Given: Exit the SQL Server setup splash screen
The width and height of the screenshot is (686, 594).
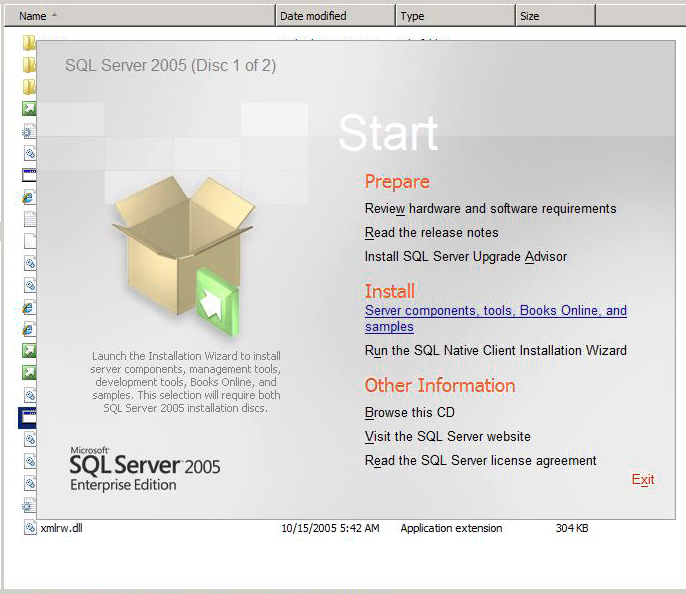Looking at the screenshot, I should (x=642, y=480).
